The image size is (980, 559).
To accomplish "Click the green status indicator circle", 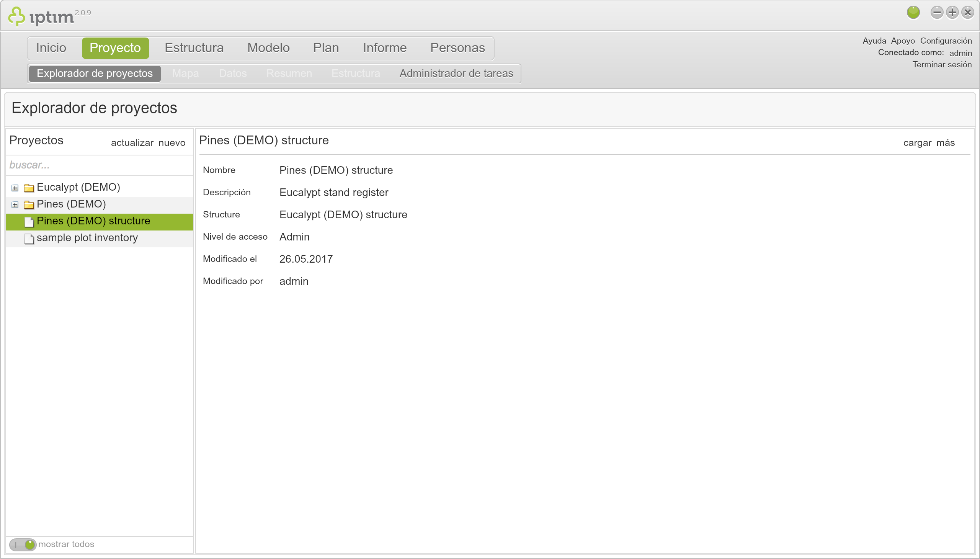I will [913, 12].
